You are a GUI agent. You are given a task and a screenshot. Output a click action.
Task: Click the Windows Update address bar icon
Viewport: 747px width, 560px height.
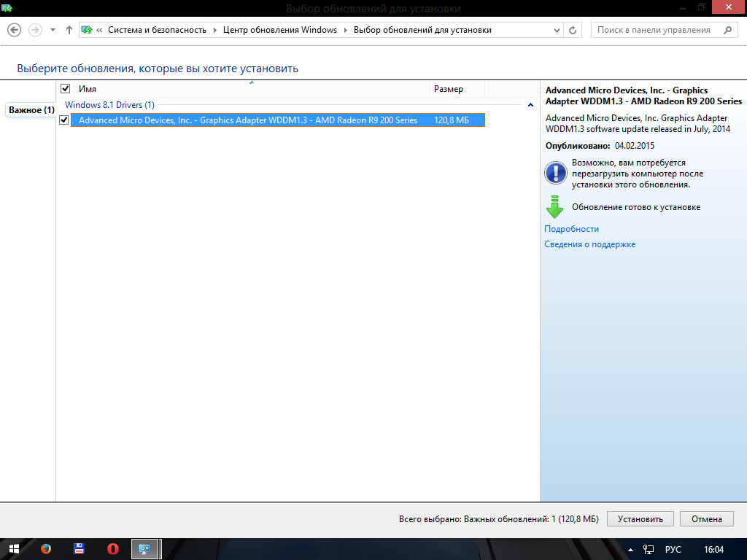(x=87, y=30)
